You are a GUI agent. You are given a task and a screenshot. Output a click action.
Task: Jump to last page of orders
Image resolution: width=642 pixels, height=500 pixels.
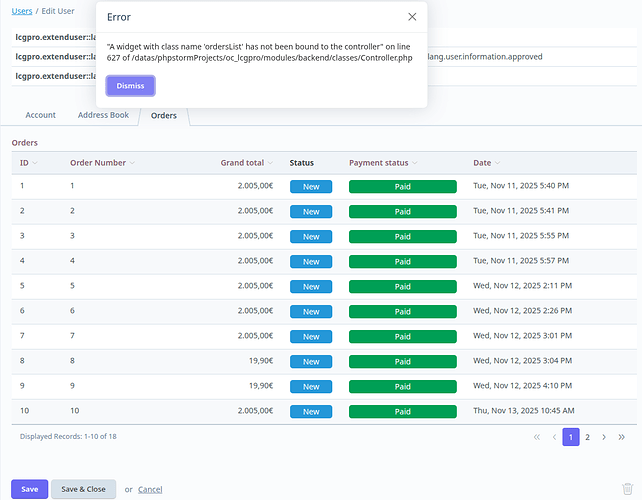click(x=621, y=437)
